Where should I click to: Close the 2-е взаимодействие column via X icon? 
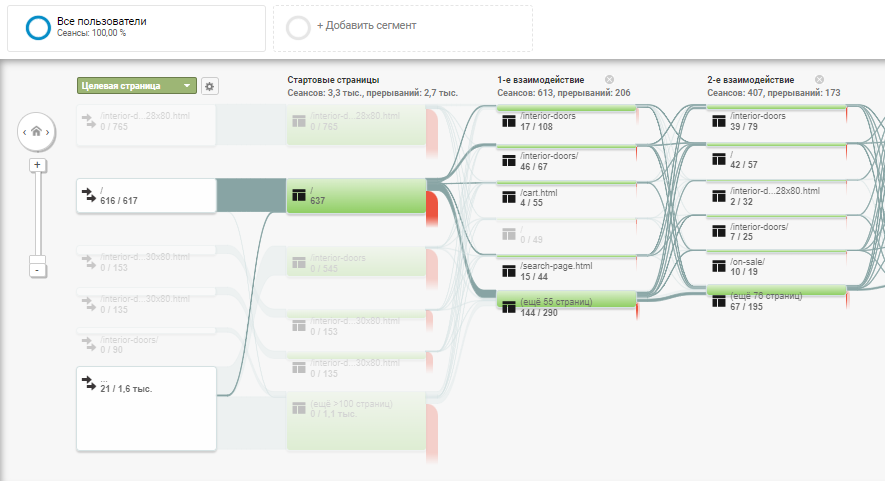tap(819, 80)
